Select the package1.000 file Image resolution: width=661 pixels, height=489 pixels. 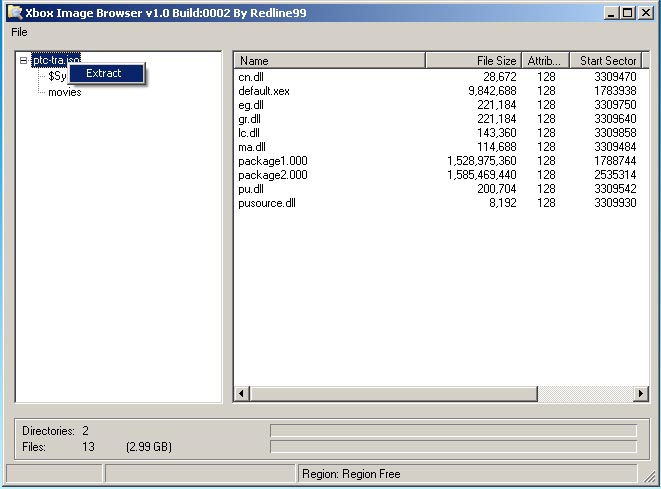click(x=273, y=161)
